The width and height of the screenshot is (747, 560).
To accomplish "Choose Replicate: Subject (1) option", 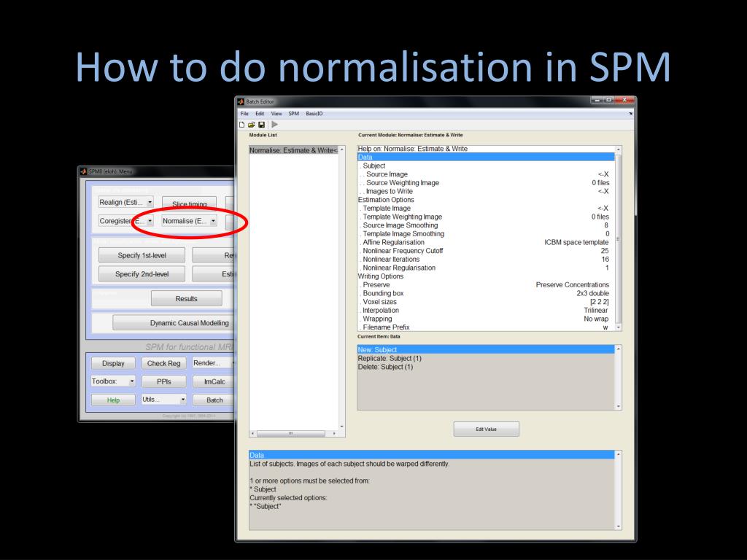I will 486,359.
